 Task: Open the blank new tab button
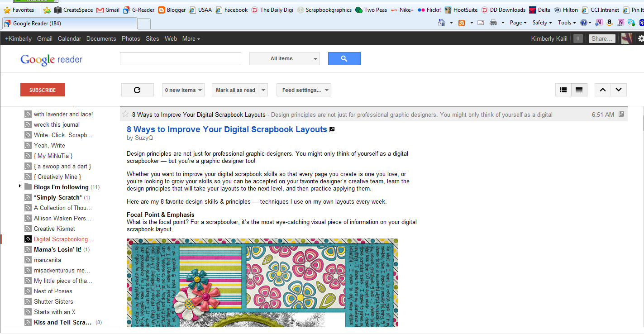click(144, 24)
